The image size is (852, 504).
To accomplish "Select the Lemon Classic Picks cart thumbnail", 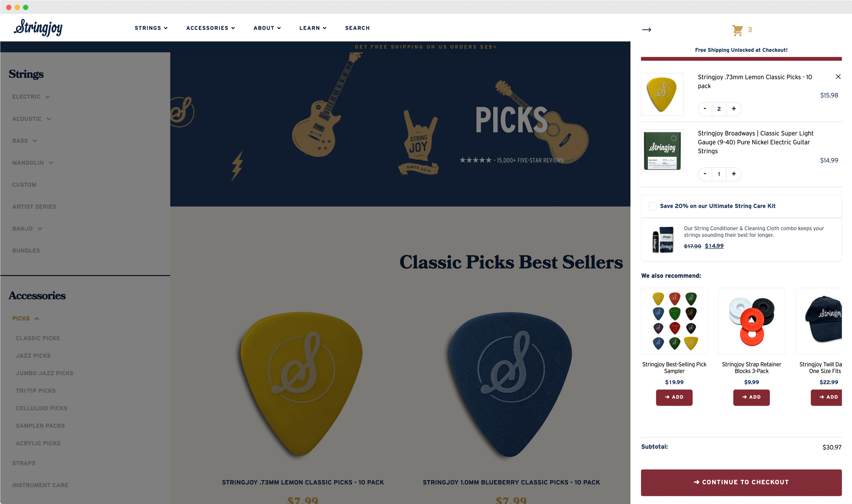I will [662, 94].
